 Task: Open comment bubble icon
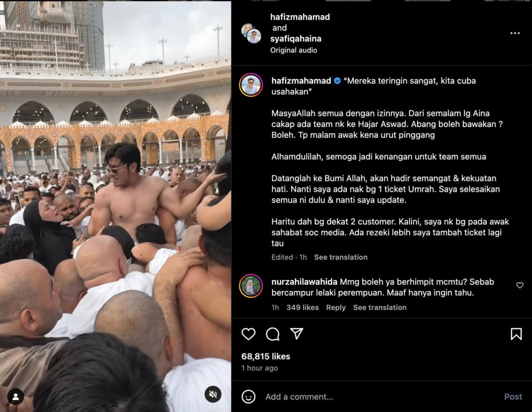273,334
